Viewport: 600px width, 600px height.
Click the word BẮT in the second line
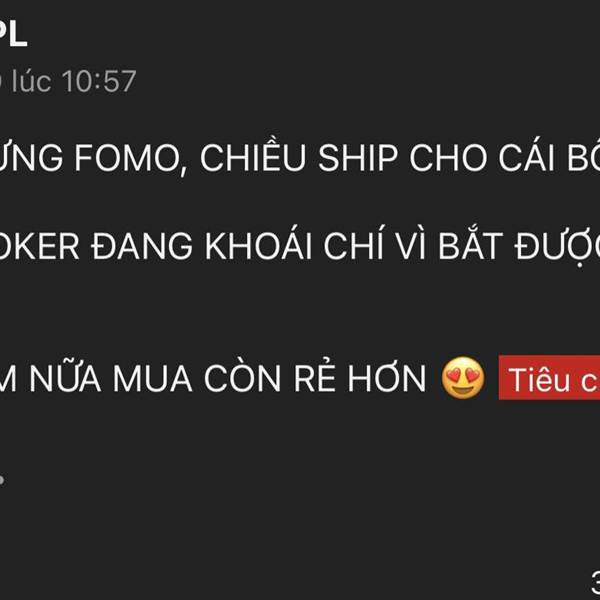pyautogui.click(x=470, y=243)
